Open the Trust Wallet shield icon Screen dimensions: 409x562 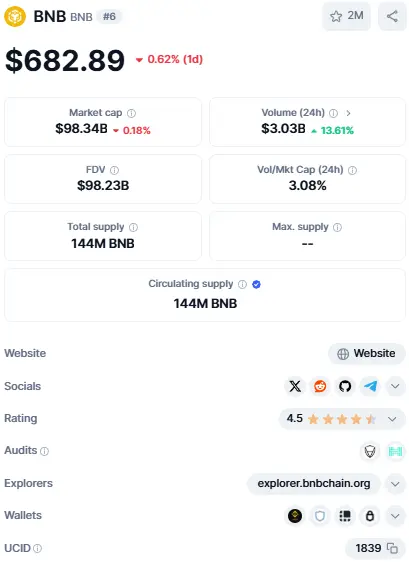[320, 516]
